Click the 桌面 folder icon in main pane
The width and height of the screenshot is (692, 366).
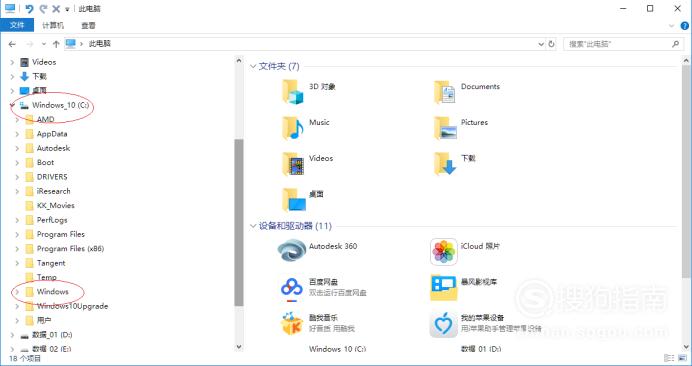[293, 199]
